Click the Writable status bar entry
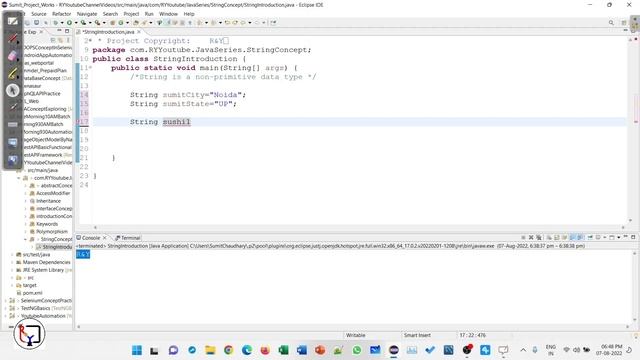The width and height of the screenshot is (640, 360). click(x=356, y=335)
